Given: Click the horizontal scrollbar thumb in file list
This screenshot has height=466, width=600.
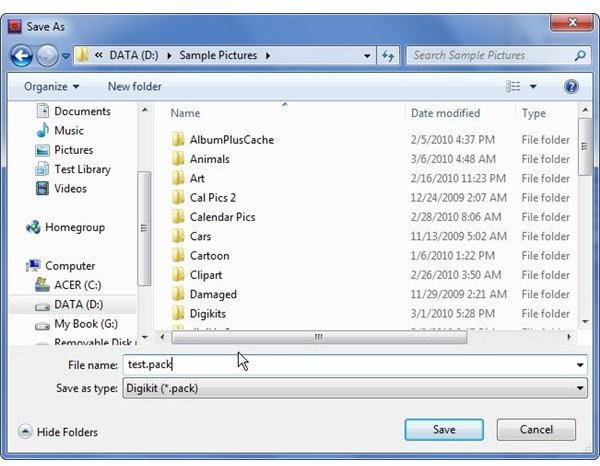Looking at the screenshot, I should (319, 337).
